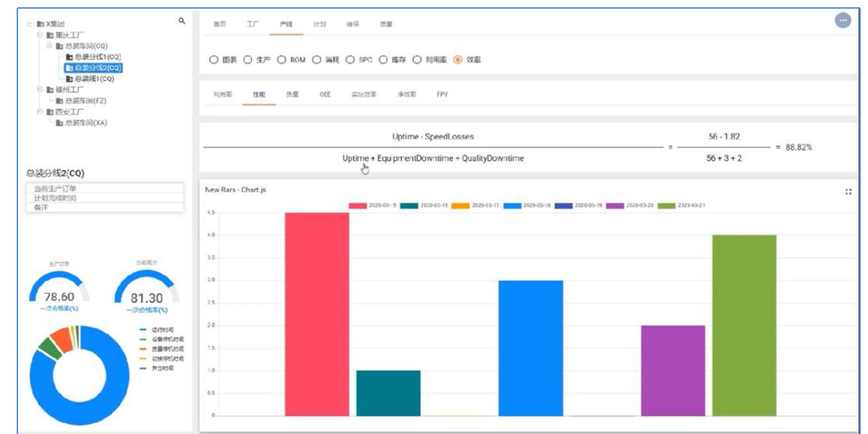
Task: Select the SPC radio button
Action: click(351, 60)
